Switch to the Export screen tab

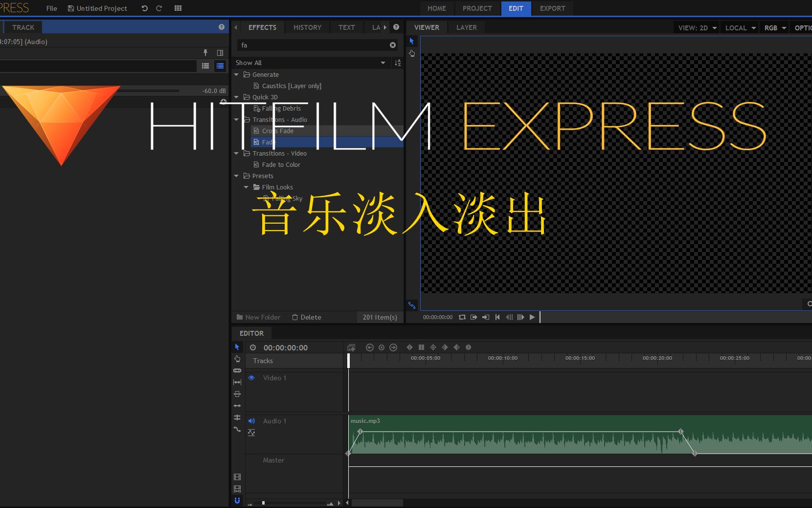(x=552, y=8)
